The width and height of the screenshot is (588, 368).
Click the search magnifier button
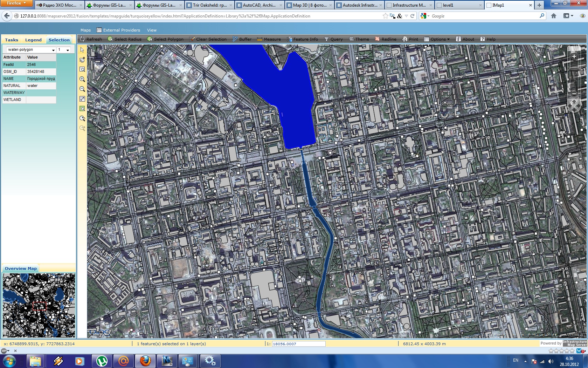pyautogui.click(x=542, y=16)
